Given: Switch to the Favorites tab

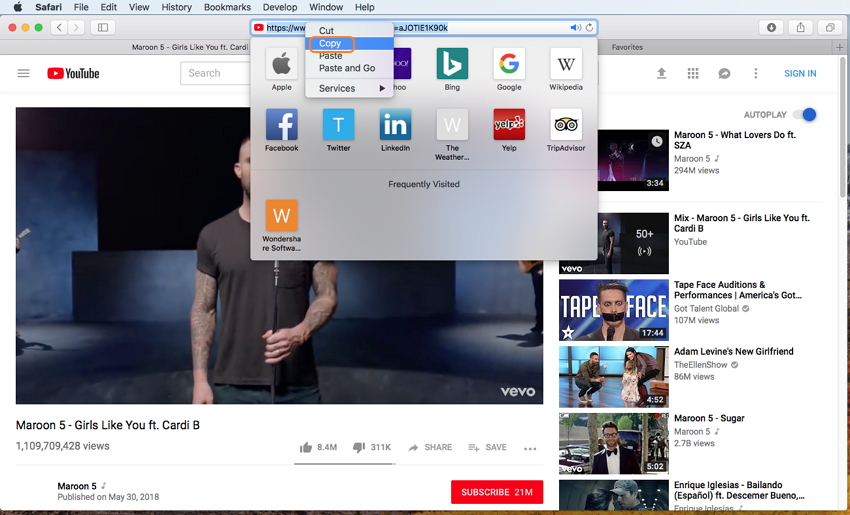Looking at the screenshot, I should tap(627, 47).
